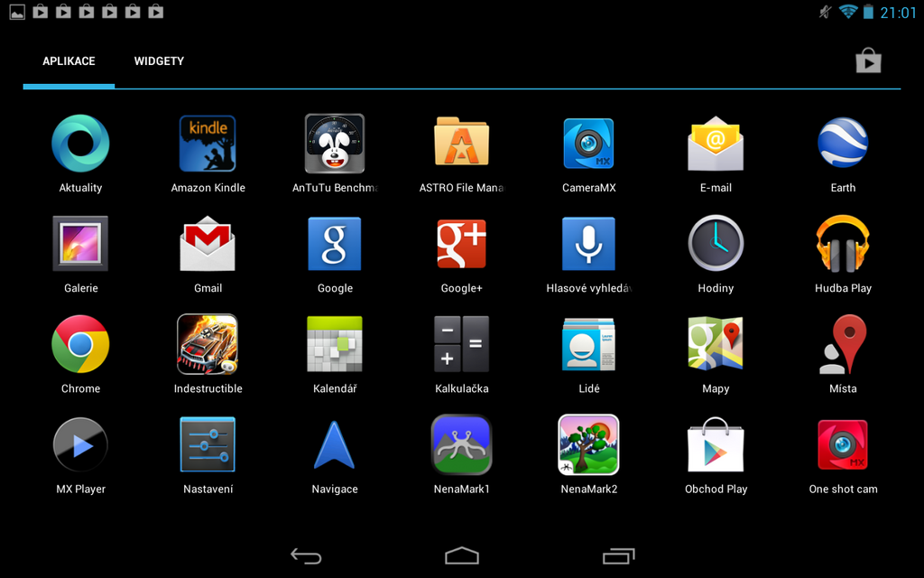Start the ASTRO File Manager
The width and height of the screenshot is (924, 578).
click(461, 143)
